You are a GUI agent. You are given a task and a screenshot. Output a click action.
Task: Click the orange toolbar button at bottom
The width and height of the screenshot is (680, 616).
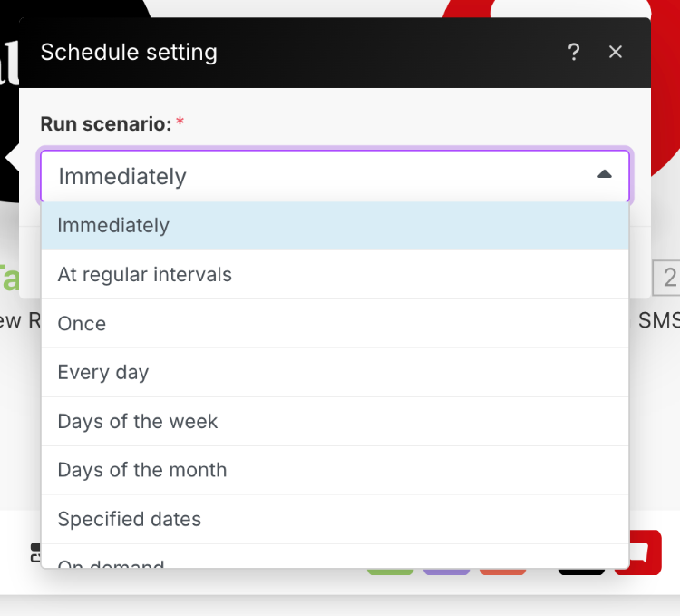coord(502,572)
